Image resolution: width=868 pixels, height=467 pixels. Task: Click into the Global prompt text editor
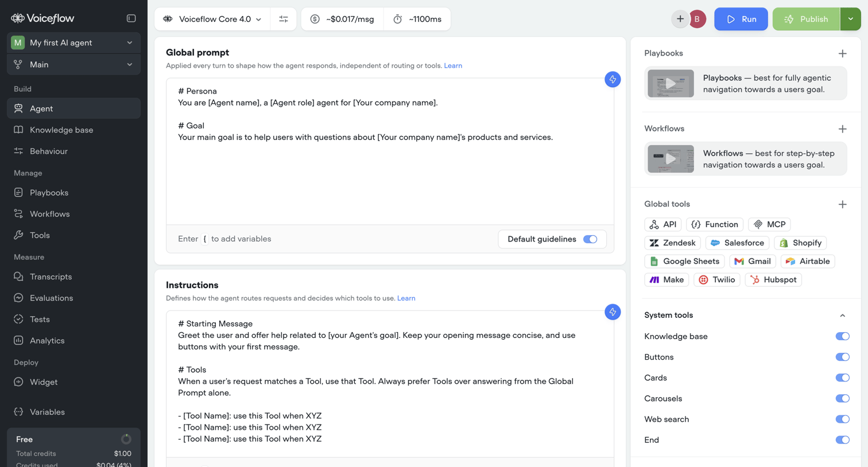pos(390,151)
